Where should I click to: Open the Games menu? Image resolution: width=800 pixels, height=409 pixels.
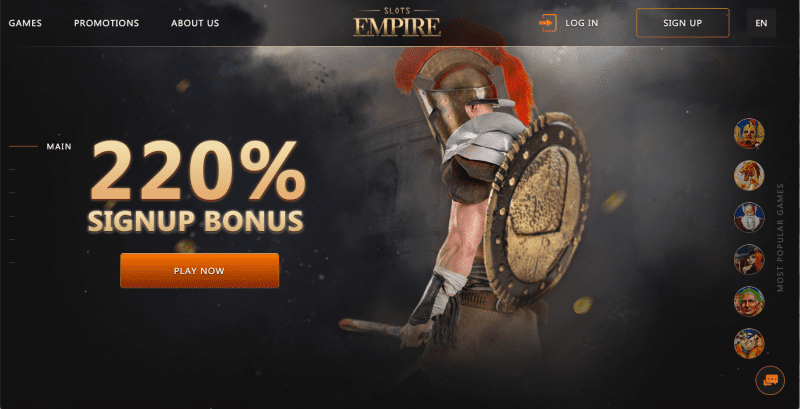click(x=25, y=23)
